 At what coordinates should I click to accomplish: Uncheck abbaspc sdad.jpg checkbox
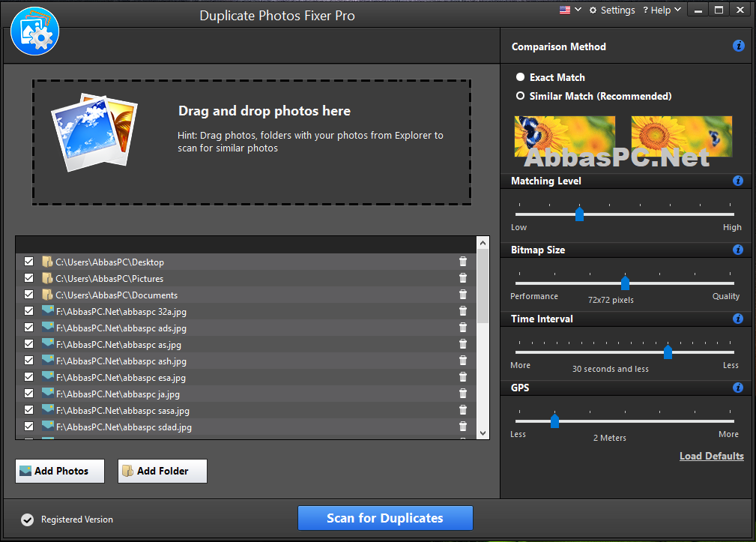(x=29, y=427)
